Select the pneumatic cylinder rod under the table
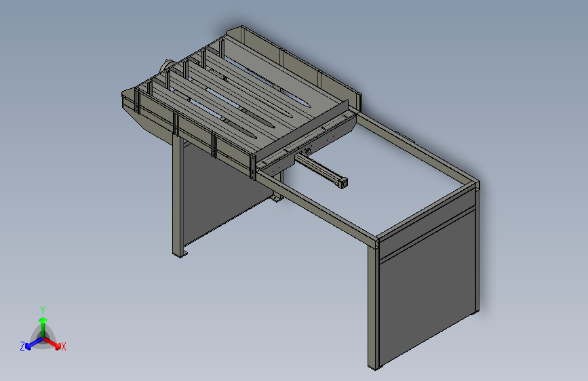This screenshot has height=381, width=588. click(x=321, y=170)
